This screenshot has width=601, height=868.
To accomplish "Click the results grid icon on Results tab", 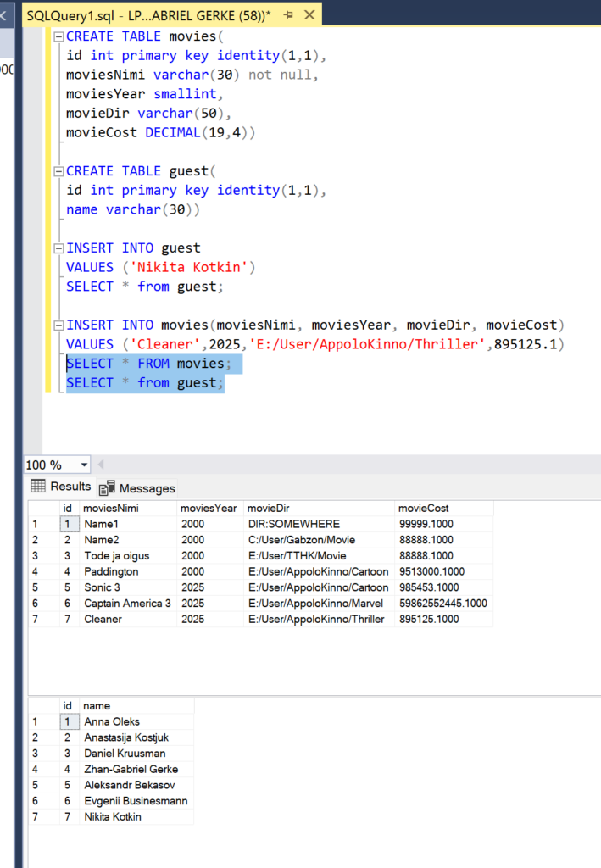I will (38, 486).
